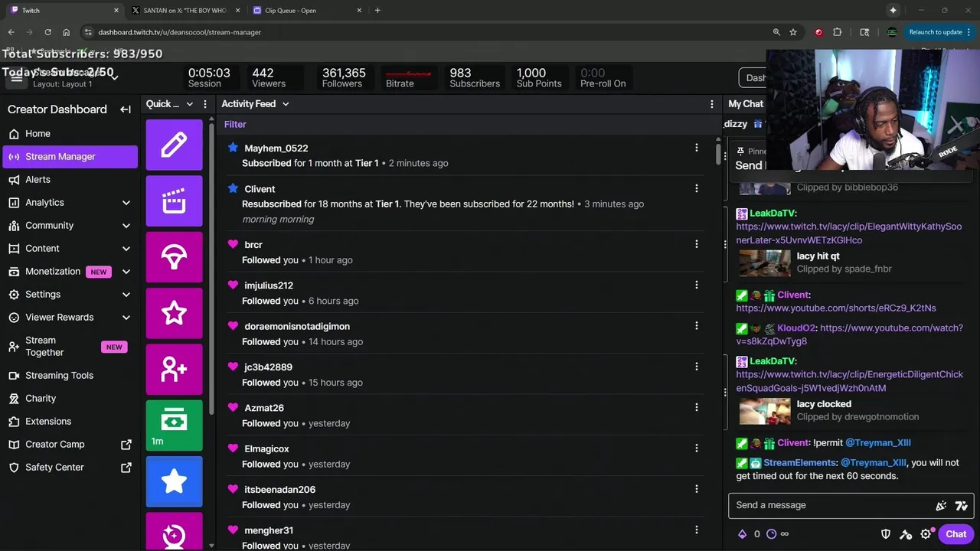
Task: Click the pink star quick action tile
Action: pos(174,313)
